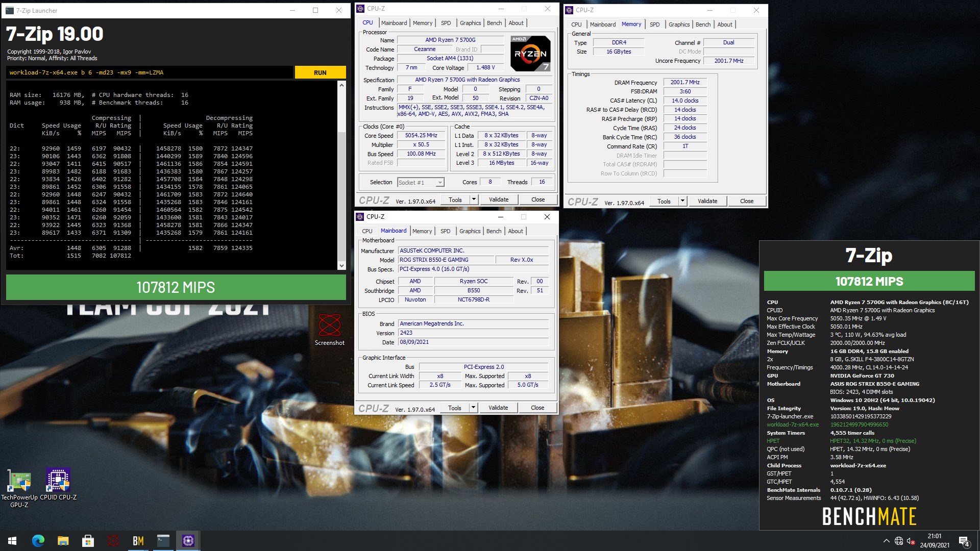The width and height of the screenshot is (980, 551).
Task: Click the Close button in the CPU-Z Memory window
Action: [x=747, y=202]
